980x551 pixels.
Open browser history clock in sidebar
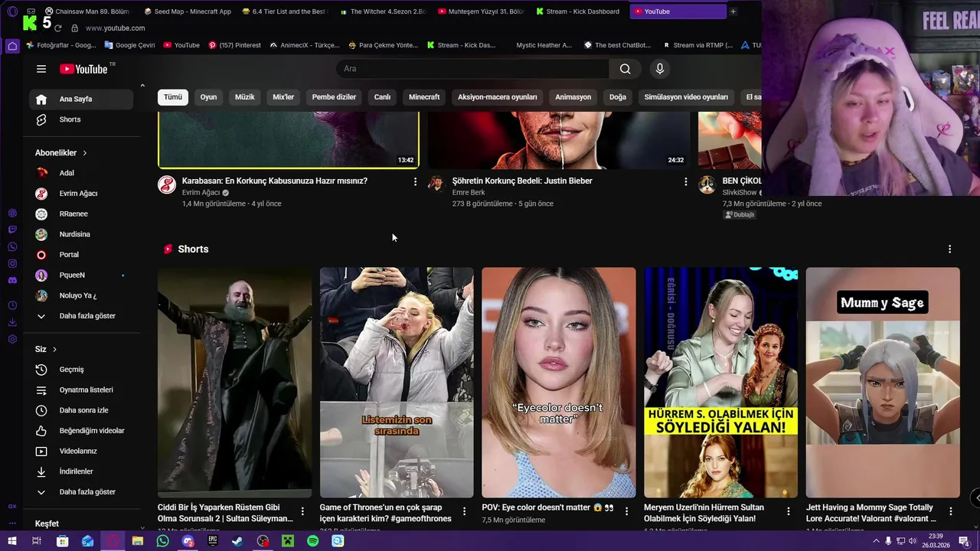tap(12, 305)
